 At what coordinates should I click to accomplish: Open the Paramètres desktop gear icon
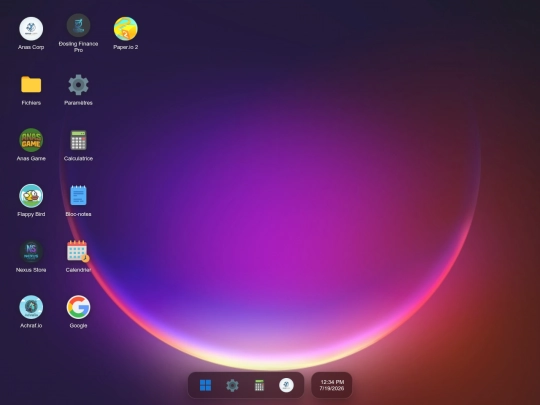click(78, 85)
